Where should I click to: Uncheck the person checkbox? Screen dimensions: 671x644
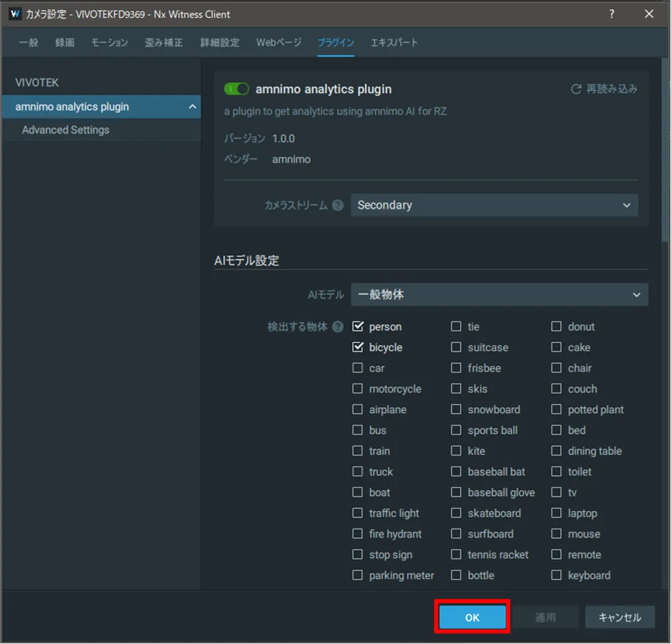(357, 327)
